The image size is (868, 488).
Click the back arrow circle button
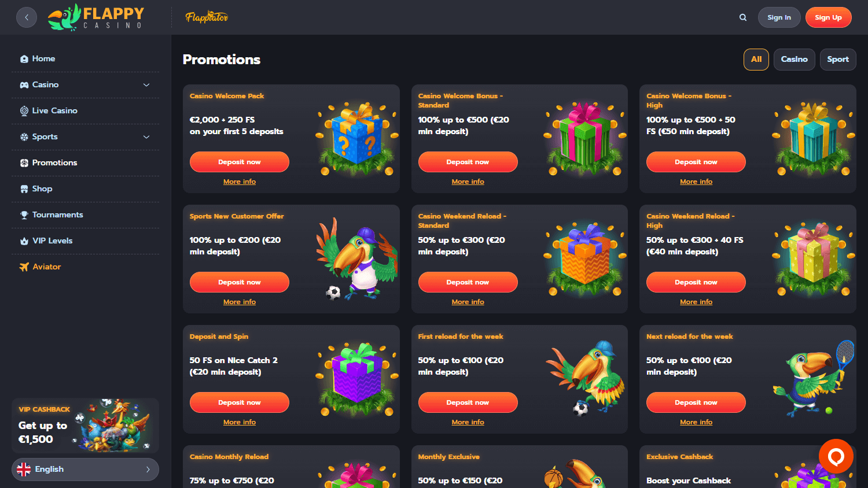point(27,17)
